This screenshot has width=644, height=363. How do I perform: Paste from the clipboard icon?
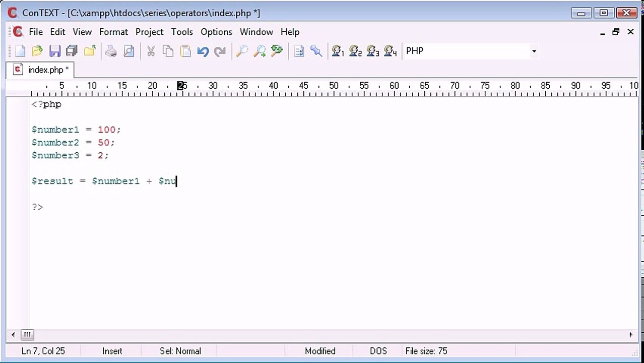pos(185,51)
